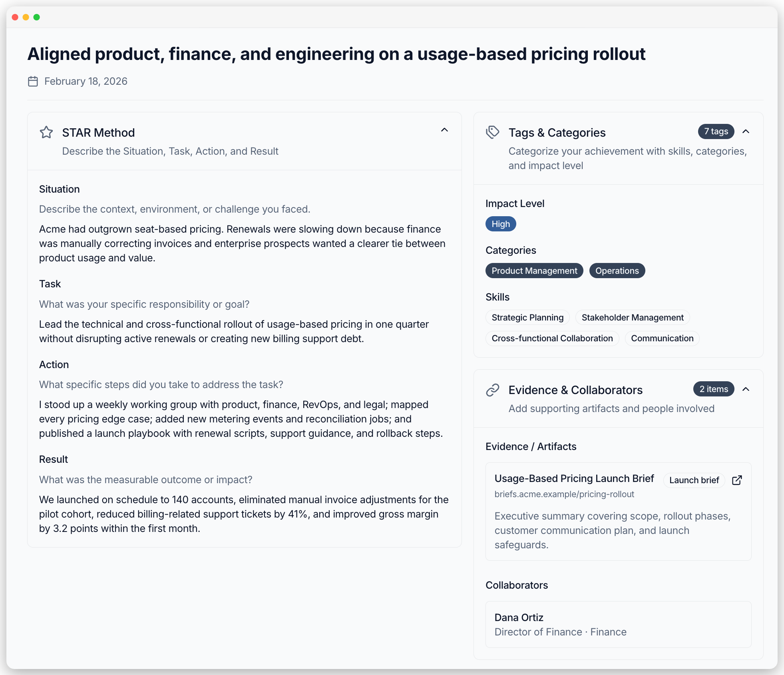Click the Communication skill tag
Image resolution: width=784 pixels, height=675 pixels.
(x=662, y=338)
